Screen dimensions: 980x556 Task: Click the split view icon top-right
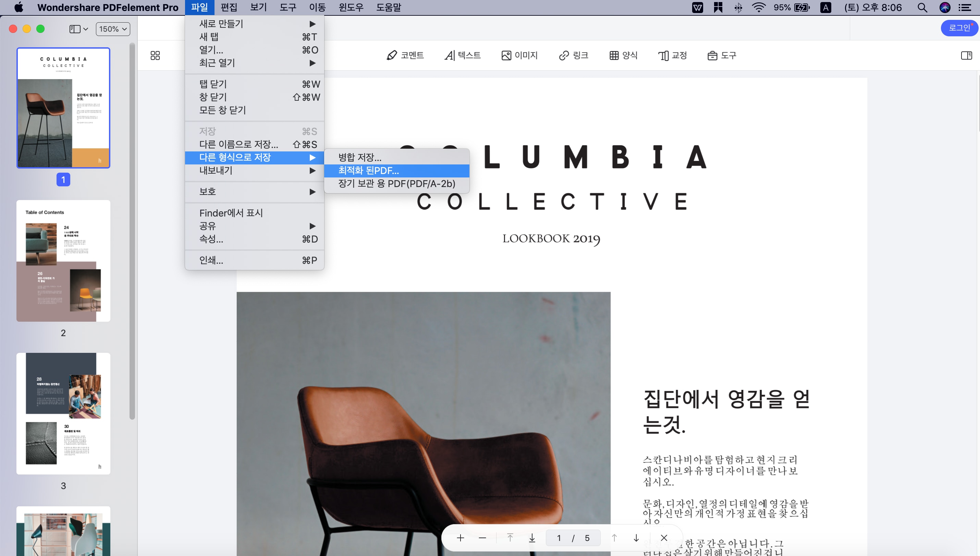967,55
